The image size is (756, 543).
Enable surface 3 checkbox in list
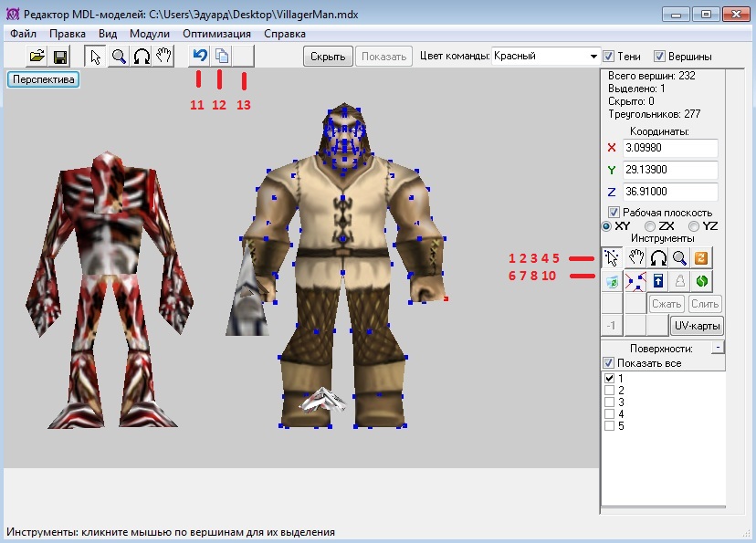tap(610, 402)
